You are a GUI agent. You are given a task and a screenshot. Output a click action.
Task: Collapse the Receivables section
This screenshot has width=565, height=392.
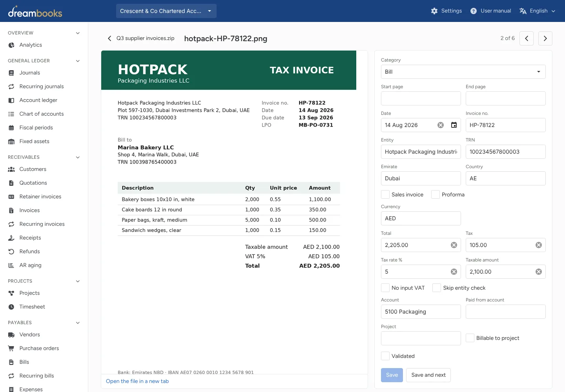point(78,157)
